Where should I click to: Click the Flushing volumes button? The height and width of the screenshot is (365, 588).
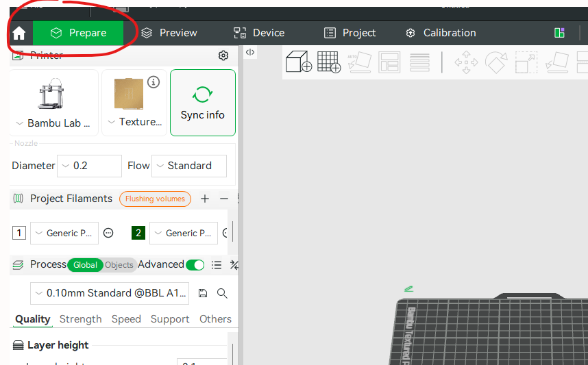pos(155,199)
